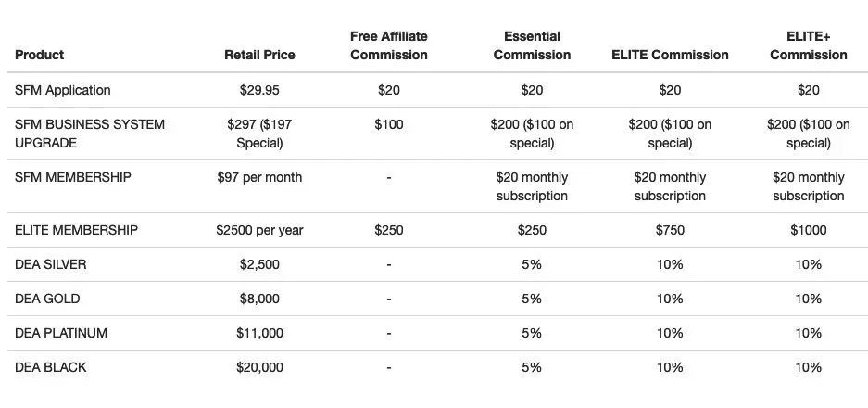Select the $97 per month cell
The height and width of the screenshot is (408, 868).
click(x=259, y=177)
